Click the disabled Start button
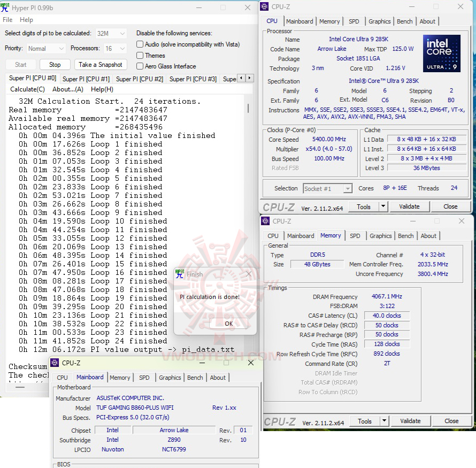Viewport: 476px width, 468px height. click(x=21, y=65)
